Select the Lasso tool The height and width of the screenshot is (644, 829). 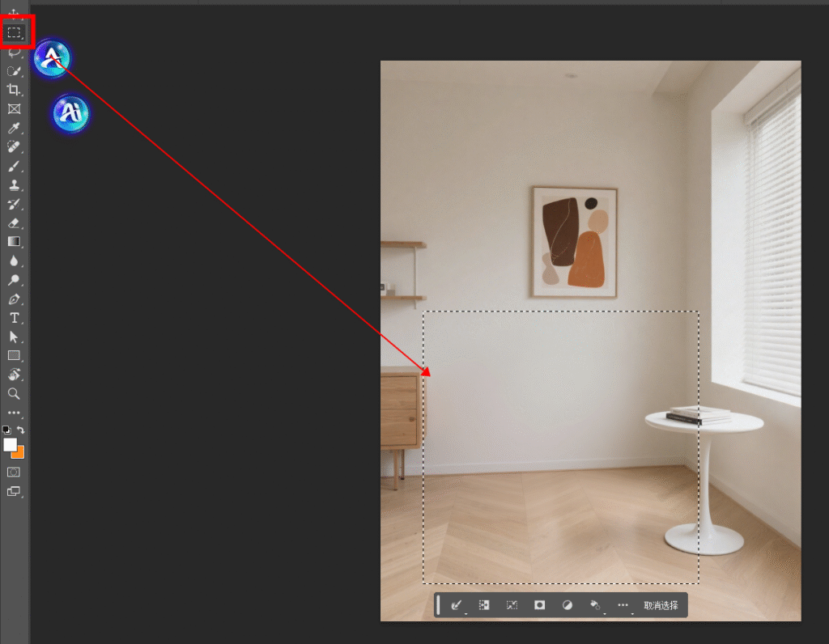[14, 52]
